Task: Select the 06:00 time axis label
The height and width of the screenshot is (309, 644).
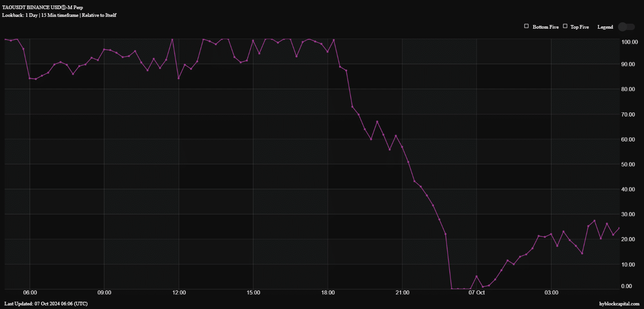Action: 30,293
